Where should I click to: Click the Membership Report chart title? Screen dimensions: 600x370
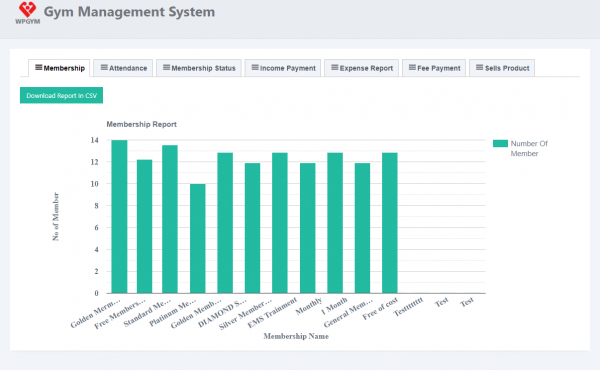[x=142, y=124]
